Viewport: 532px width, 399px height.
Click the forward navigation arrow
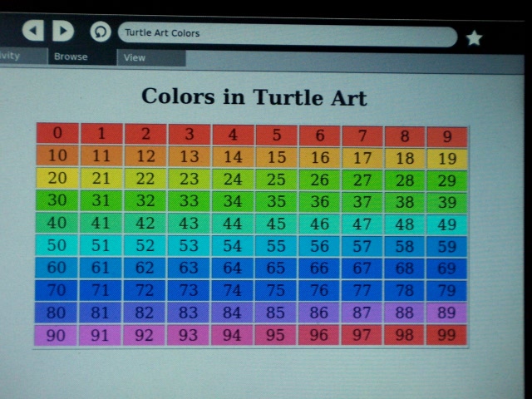point(63,32)
